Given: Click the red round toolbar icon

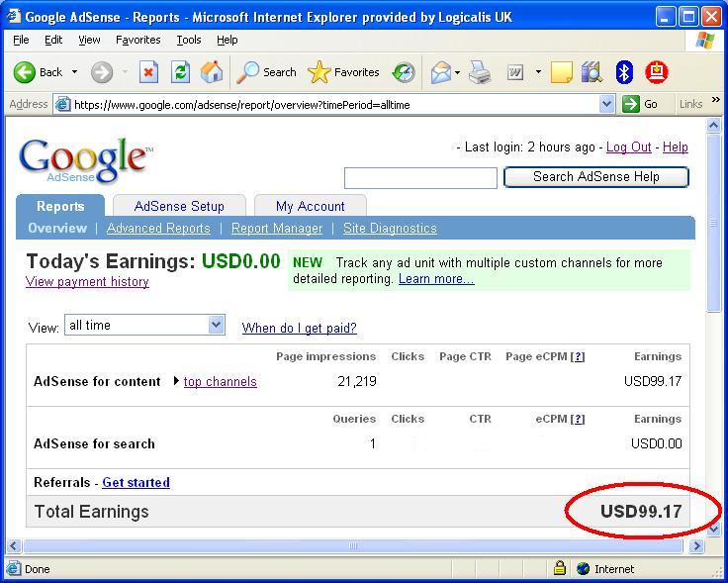Looking at the screenshot, I should (x=657, y=72).
